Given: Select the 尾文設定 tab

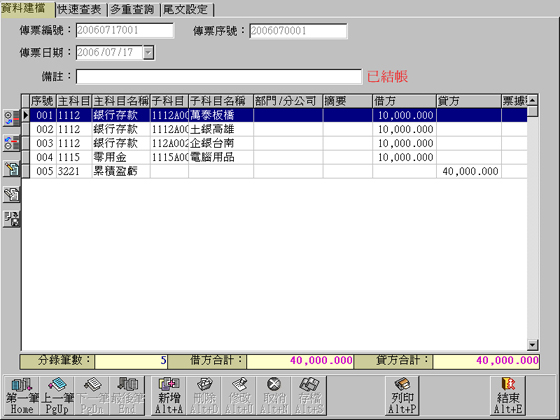Looking at the screenshot, I should [x=186, y=10].
